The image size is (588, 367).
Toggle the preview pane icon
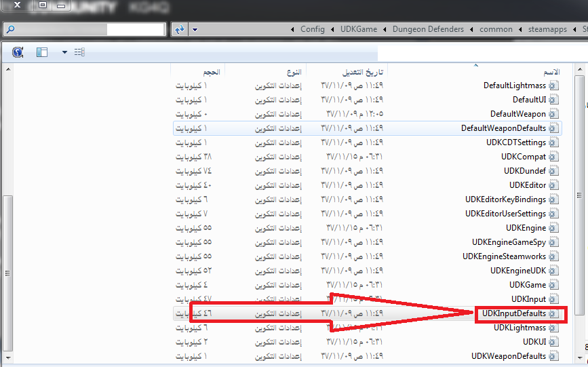pos(42,52)
